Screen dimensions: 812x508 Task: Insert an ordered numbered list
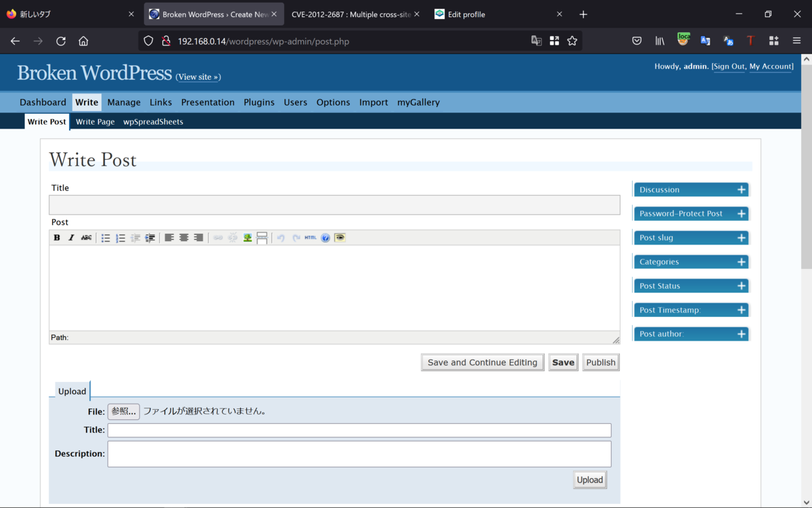tap(120, 238)
